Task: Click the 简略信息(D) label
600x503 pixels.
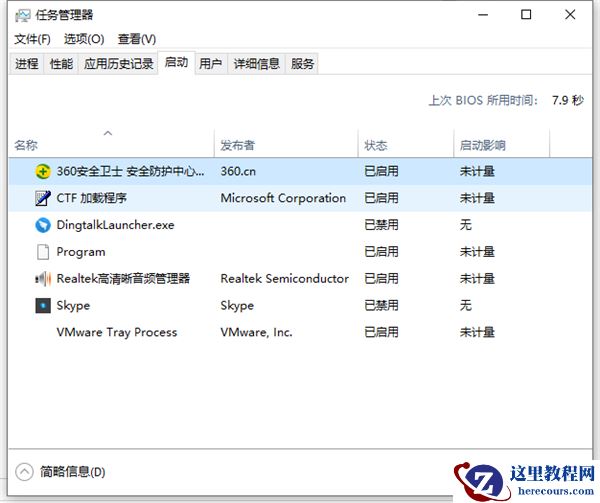Action: (73, 472)
